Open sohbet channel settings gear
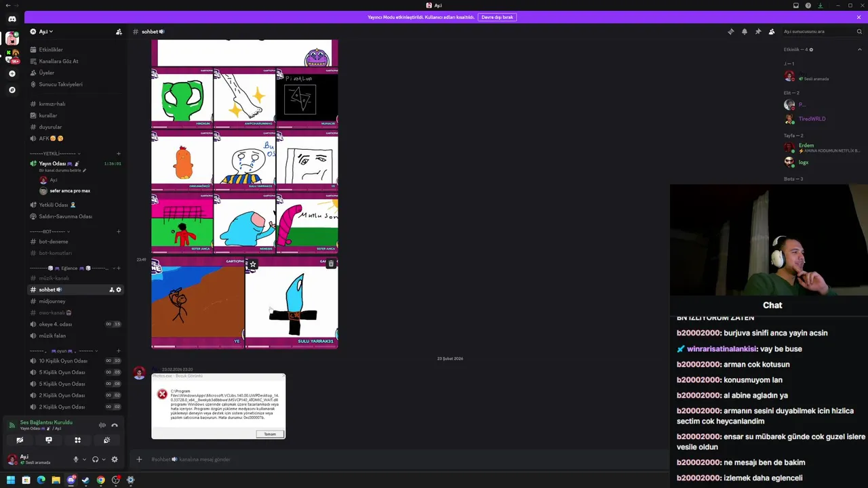 pos(119,290)
